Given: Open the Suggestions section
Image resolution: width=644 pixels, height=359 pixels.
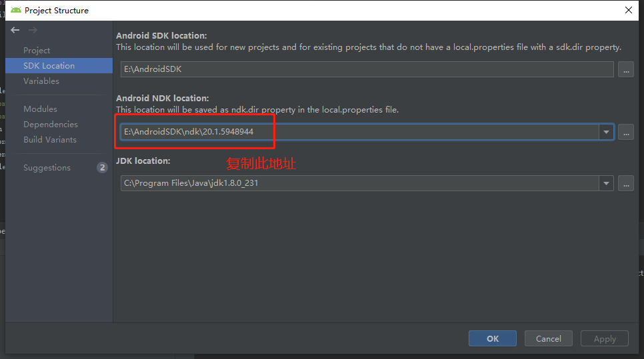Looking at the screenshot, I should point(47,168).
